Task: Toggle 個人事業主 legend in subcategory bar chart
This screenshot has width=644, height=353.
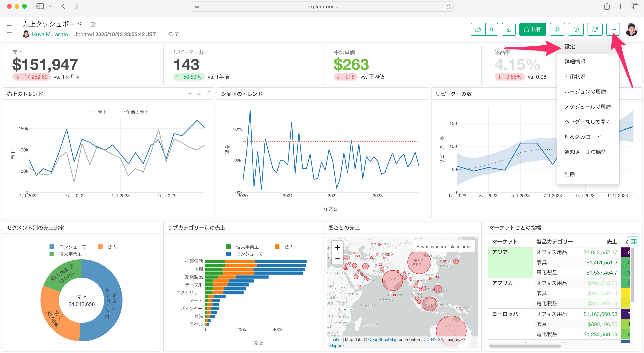Action: pos(247,247)
